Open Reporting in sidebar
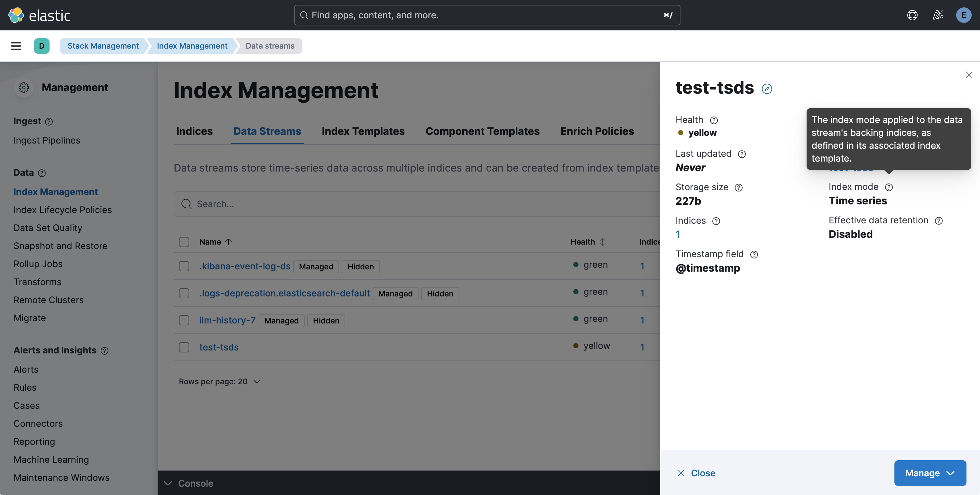This screenshot has width=980, height=495. pyautogui.click(x=34, y=441)
